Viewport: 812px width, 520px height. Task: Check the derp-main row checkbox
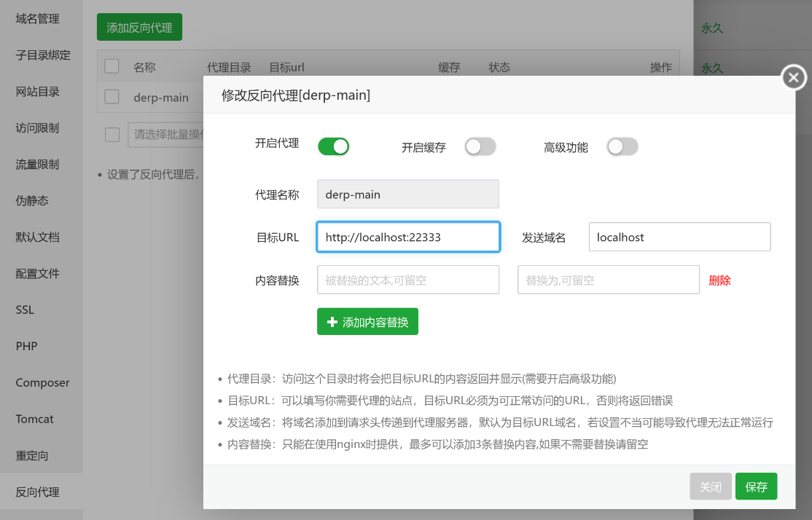click(x=112, y=97)
